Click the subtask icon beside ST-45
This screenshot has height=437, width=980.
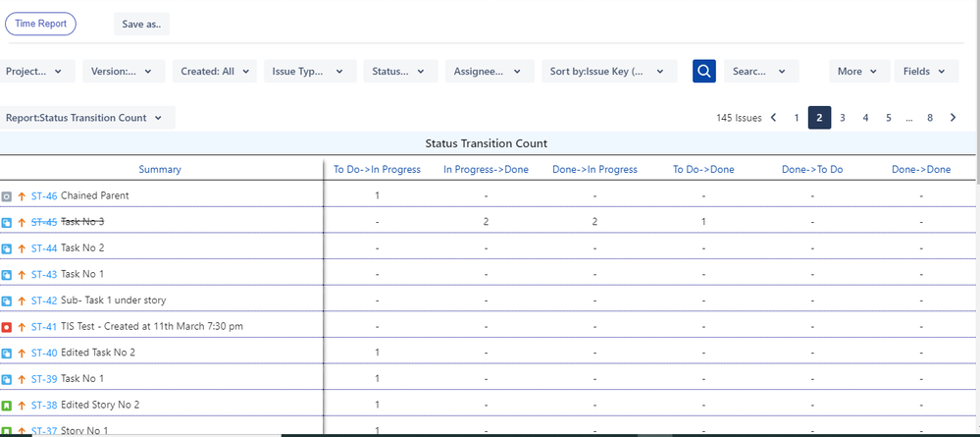pyautogui.click(x=6, y=222)
